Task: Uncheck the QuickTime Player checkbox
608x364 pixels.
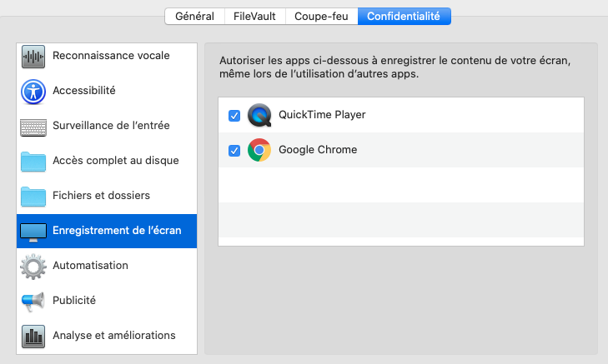Action: pos(234,116)
